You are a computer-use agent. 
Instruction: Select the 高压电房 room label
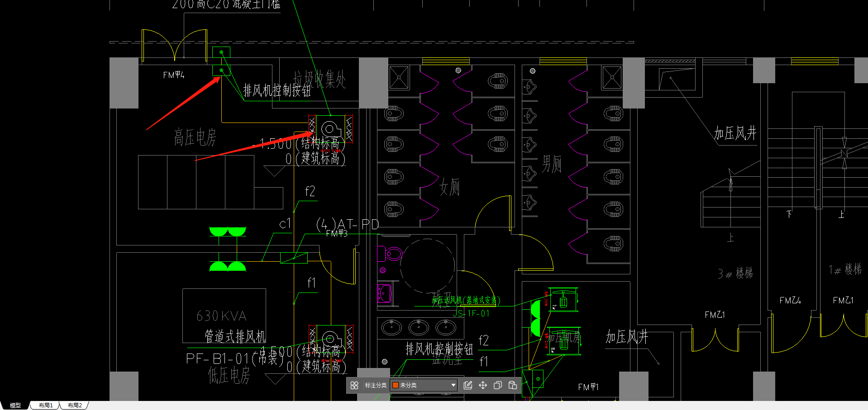coord(195,137)
